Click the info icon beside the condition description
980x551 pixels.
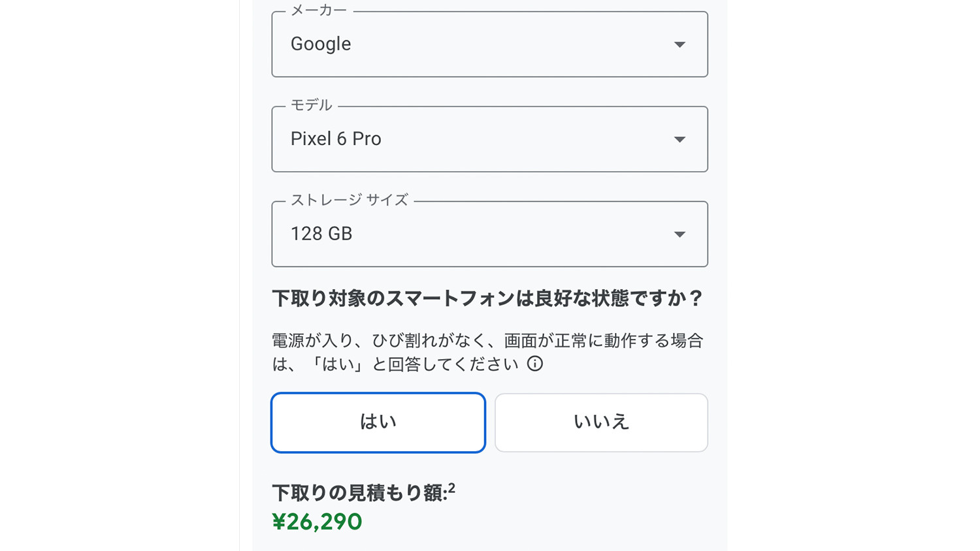(x=535, y=364)
